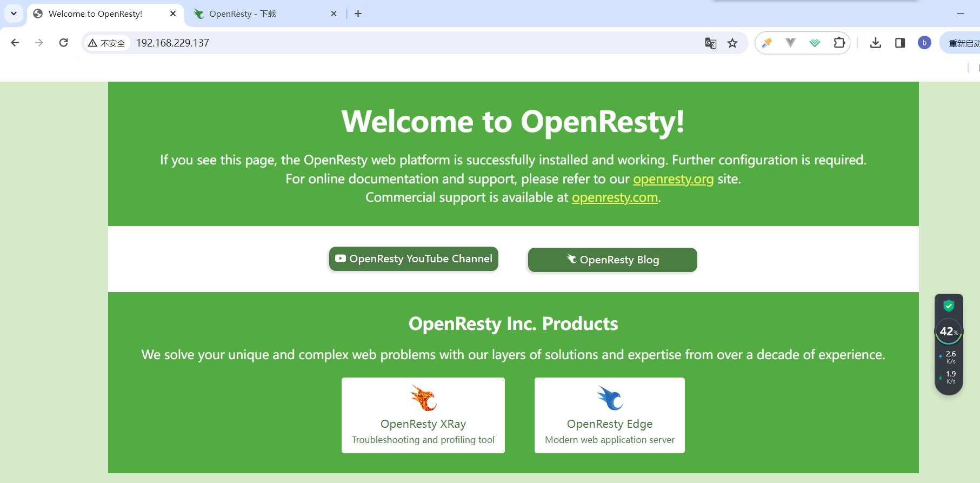Open the gray V-shaped extension icon

point(790,43)
